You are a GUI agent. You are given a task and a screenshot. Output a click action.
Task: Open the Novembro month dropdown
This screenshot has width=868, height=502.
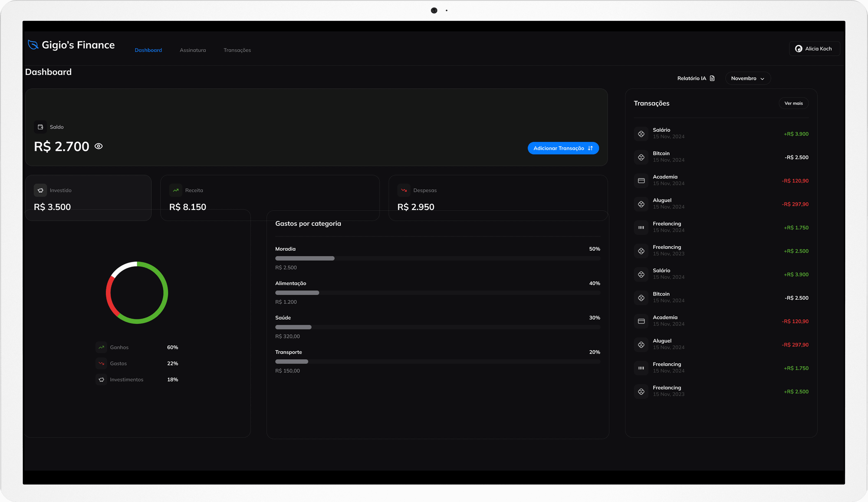point(747,78)
